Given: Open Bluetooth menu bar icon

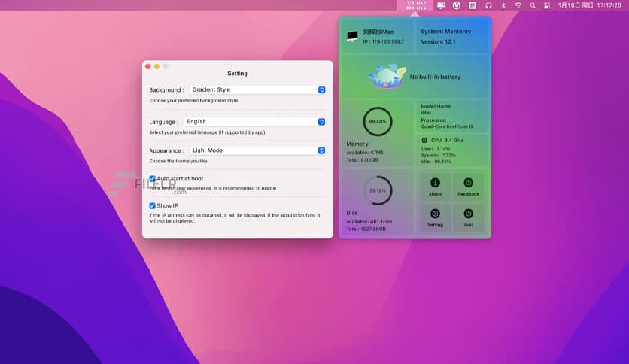Looking at the screenshot, I should [x=503, y=5].
